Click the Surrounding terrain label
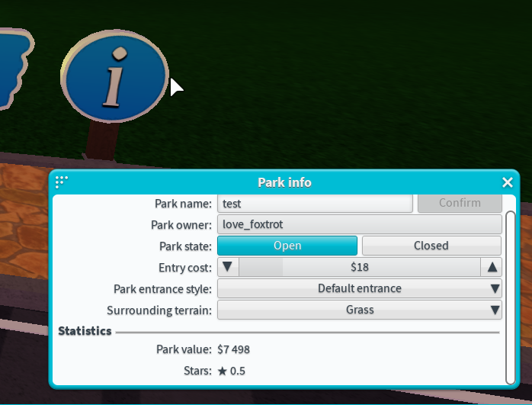Screen dimensions: 532x405 coord(159,310)
